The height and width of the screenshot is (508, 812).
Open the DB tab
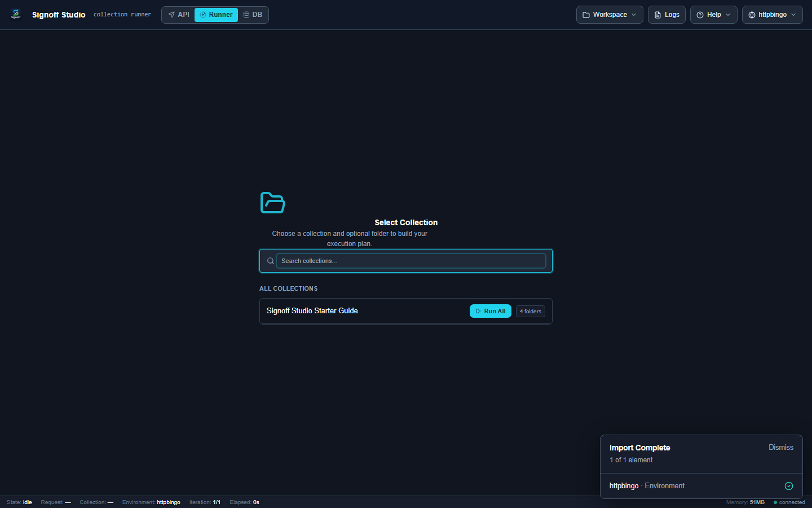click(x=253, y=15)
